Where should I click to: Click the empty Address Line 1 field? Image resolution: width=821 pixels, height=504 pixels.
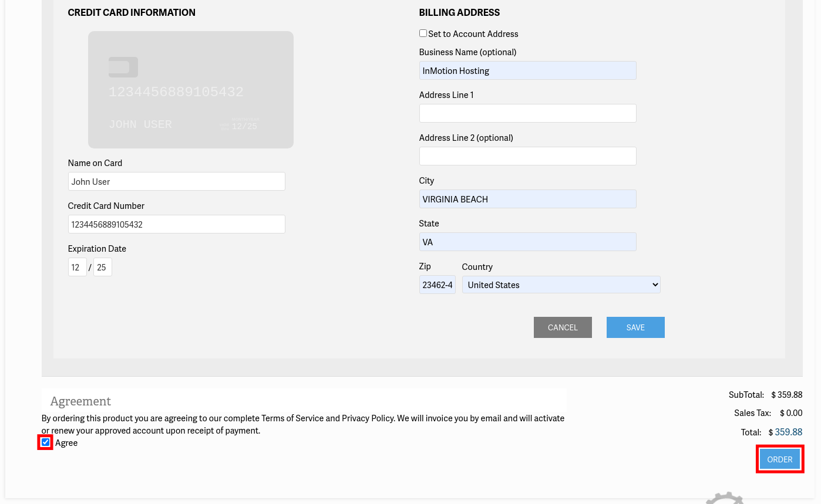tap(527, 114)
